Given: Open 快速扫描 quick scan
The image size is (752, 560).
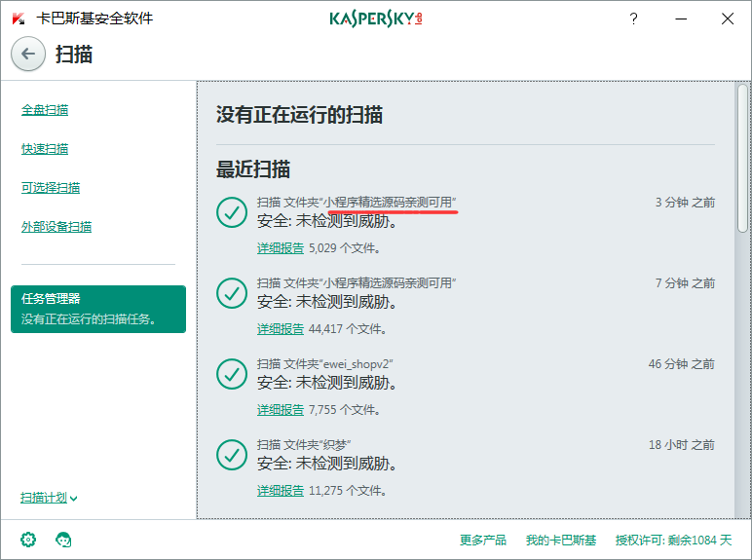Looking at the screenshot, I should 45,149.
